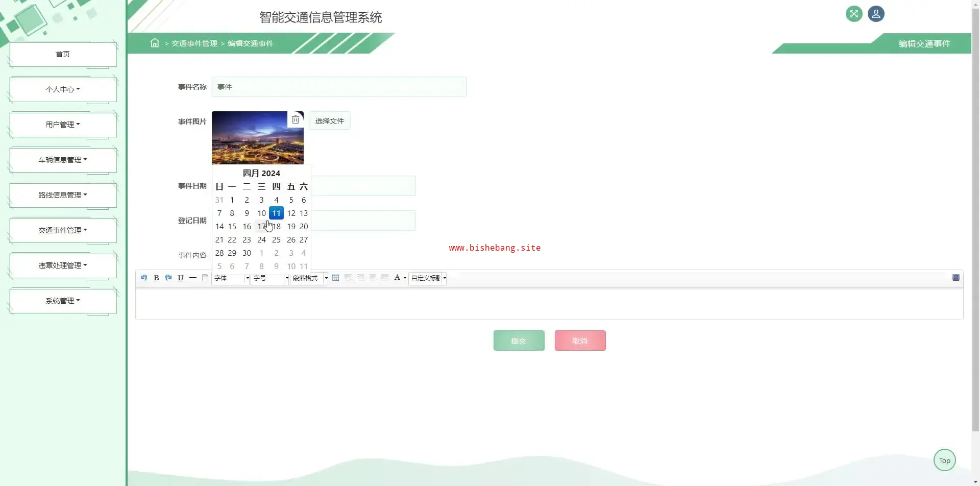Open the 段落格式 paragraph format dropdown

[309, 278]
